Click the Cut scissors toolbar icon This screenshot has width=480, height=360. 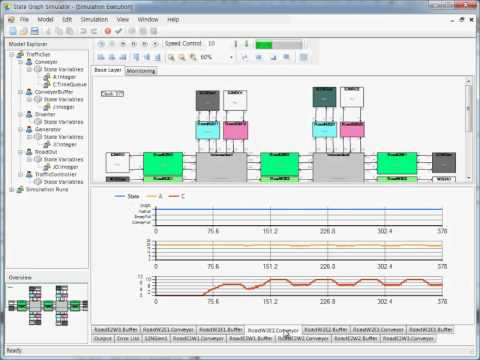click(48, 31)
